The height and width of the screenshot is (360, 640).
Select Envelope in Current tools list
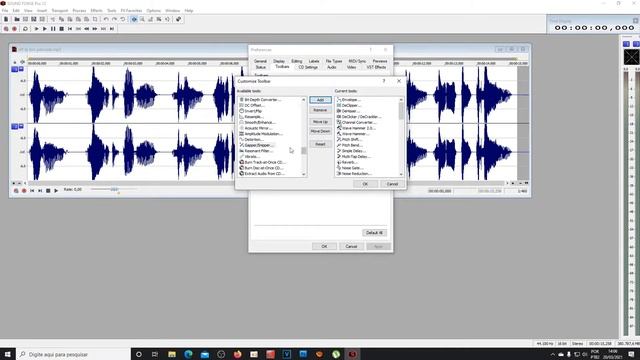[x=348, y=100]
